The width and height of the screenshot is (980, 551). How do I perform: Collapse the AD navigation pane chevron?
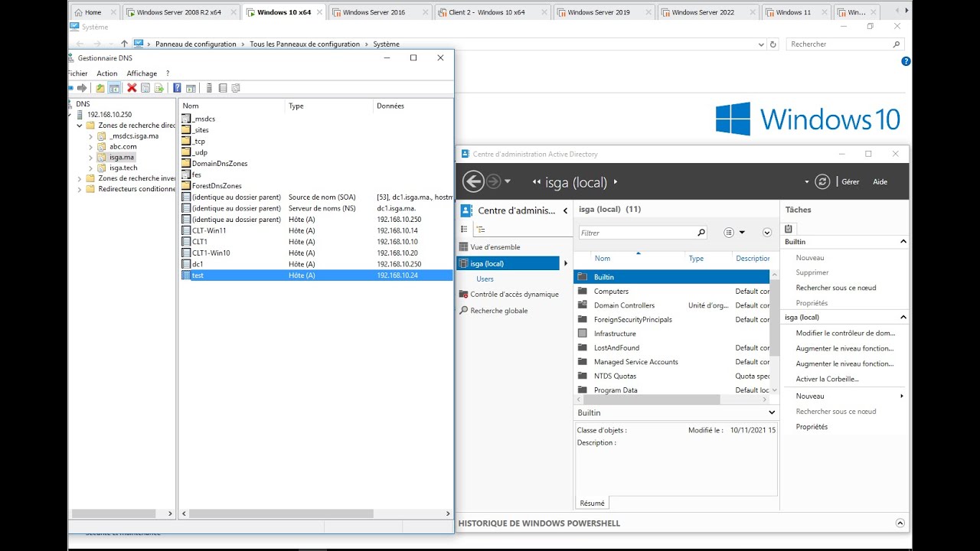point(565,210)
